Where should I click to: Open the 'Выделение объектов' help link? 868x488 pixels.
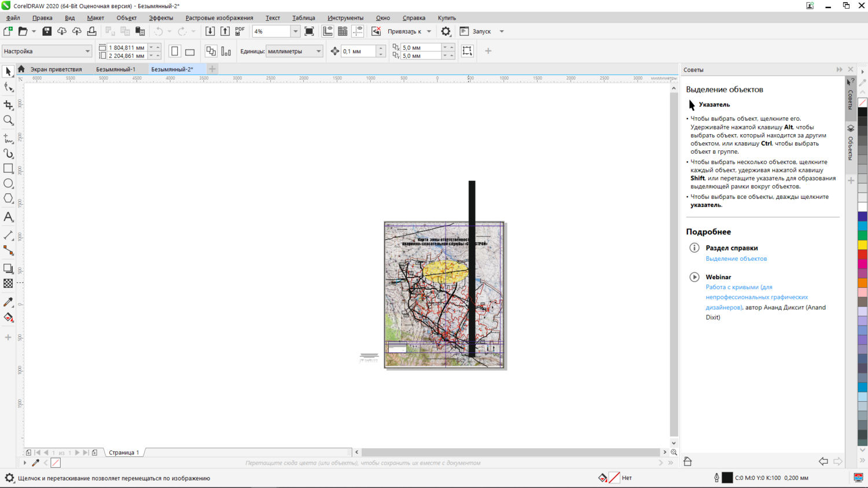tap(736, 258)
